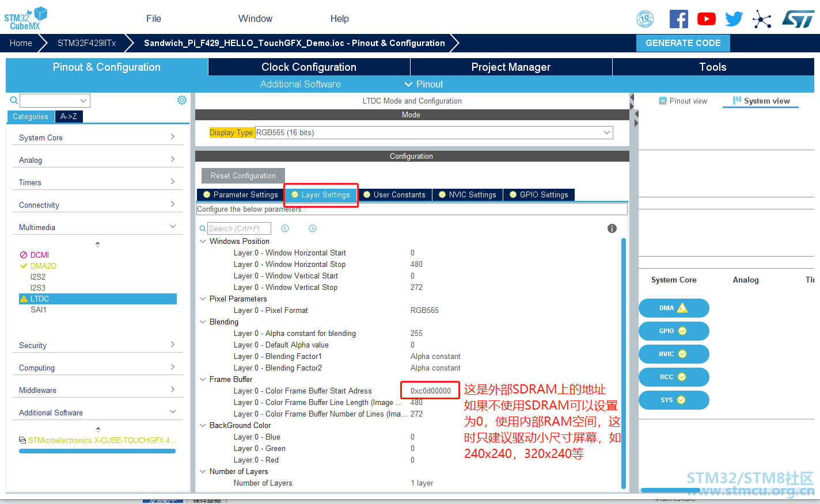Open the STM32CubeMX logo home
820x504 pixels.
(x=26, y=18)
